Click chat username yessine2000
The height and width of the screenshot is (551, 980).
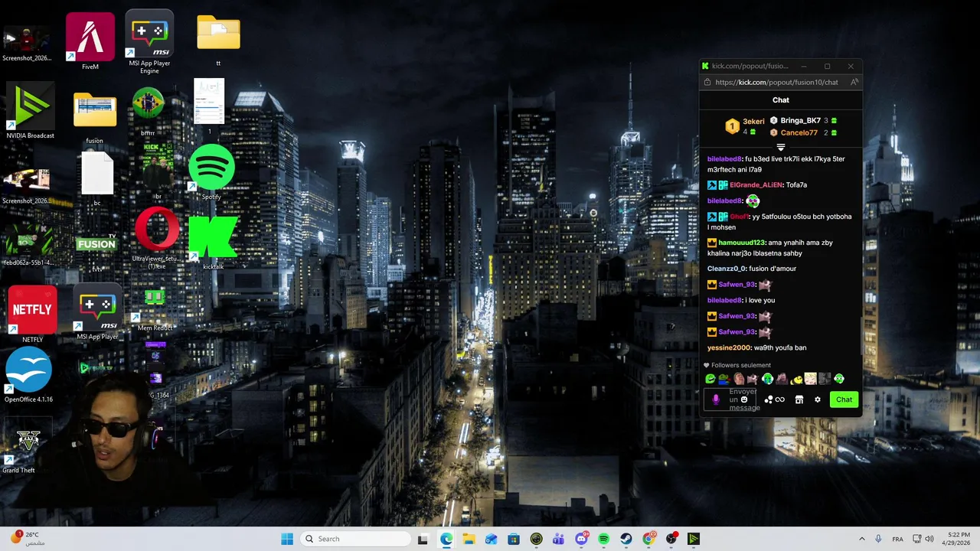[729, 347]
